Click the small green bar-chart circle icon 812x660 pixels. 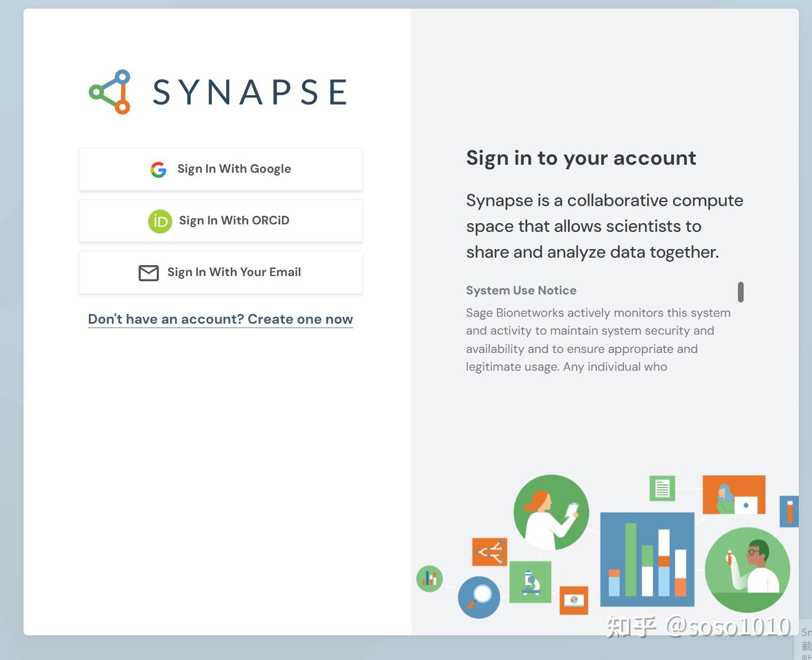430,579
